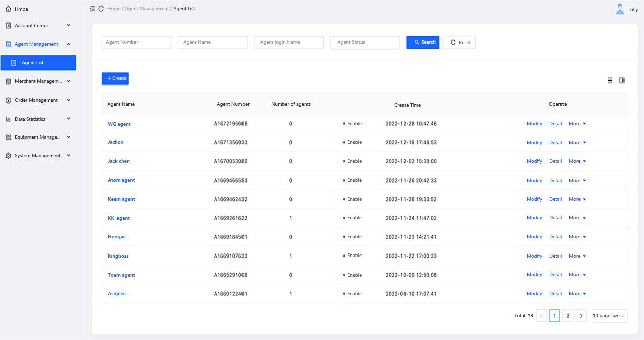Click the Order Management icon
The image size is (644, 340).
pos(8,100)
